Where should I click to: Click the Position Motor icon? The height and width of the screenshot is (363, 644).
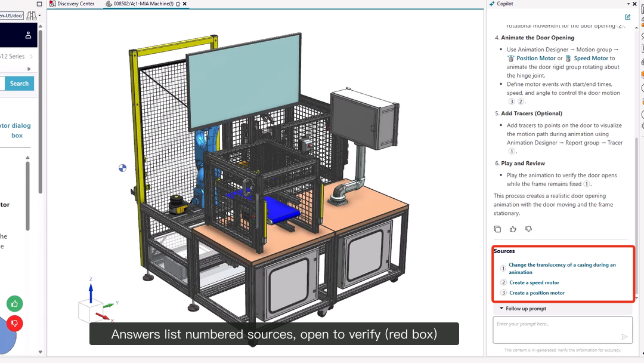pos(511,59)
